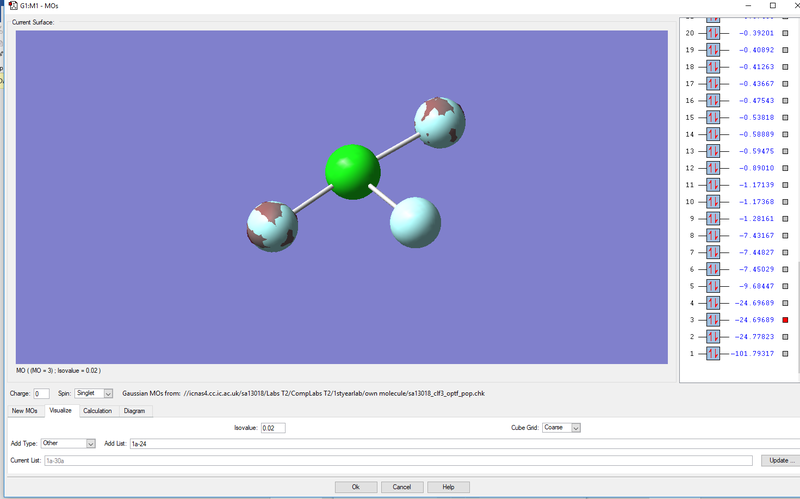The height and width of the screenshot is (499, 800).
Task: Click the energy value -24.77823
Action: [x=755, y=337]
